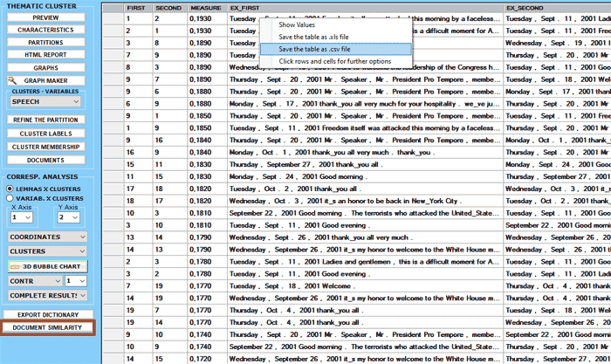Click 'Tuesday, Oct 2, 2001 thank_you all' EX_FIRST cell
The height and width of the screenshot is (364, 611).
point(365,189)
